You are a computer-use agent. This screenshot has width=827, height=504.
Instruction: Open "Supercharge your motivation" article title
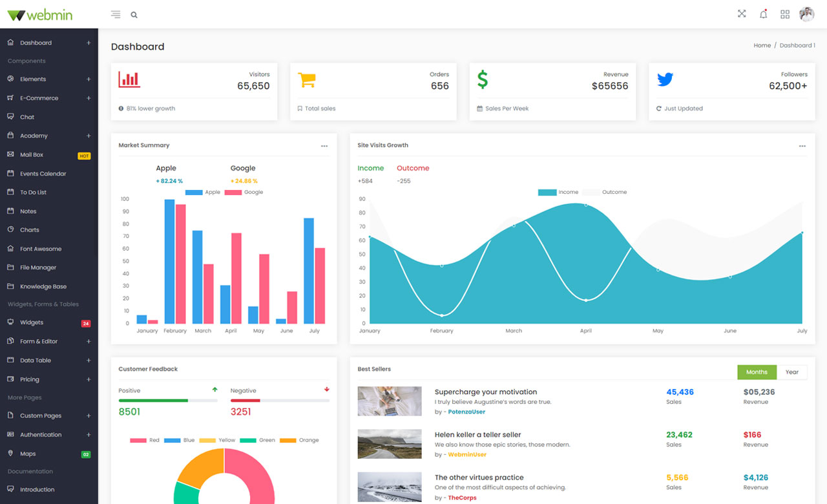tap(486, 392)
